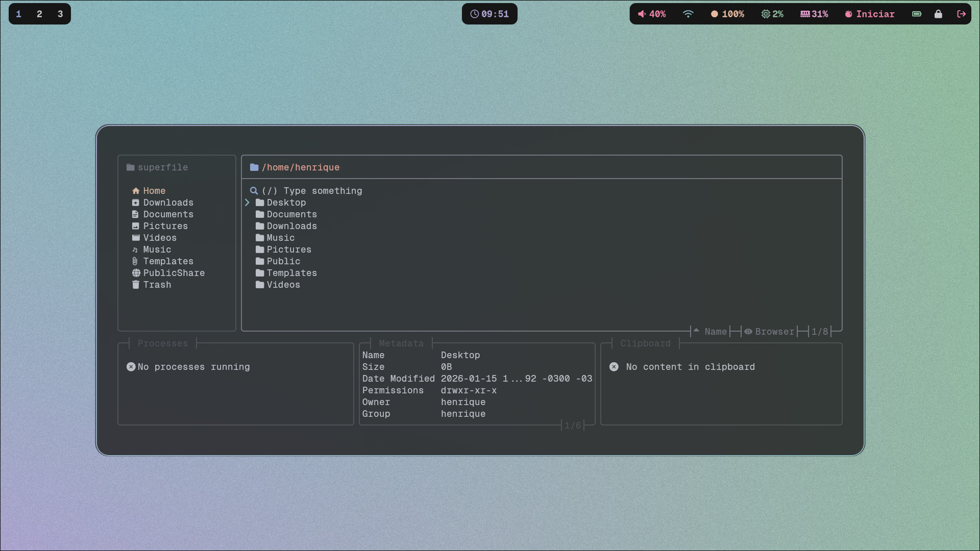Select Downloads in the sidebar
Viewport: 980px width, 551px height.
tap(168, 203)
